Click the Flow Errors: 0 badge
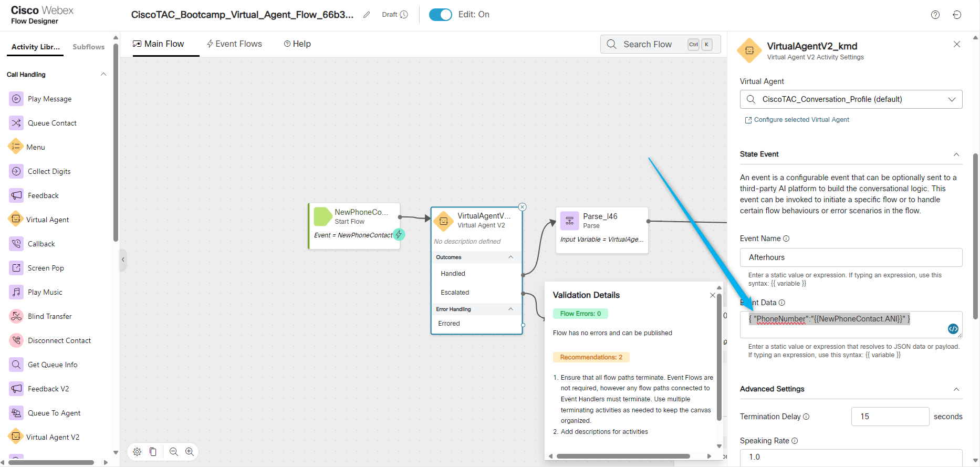Viewport: 980px width, 467px height. [x=580, y=314]
